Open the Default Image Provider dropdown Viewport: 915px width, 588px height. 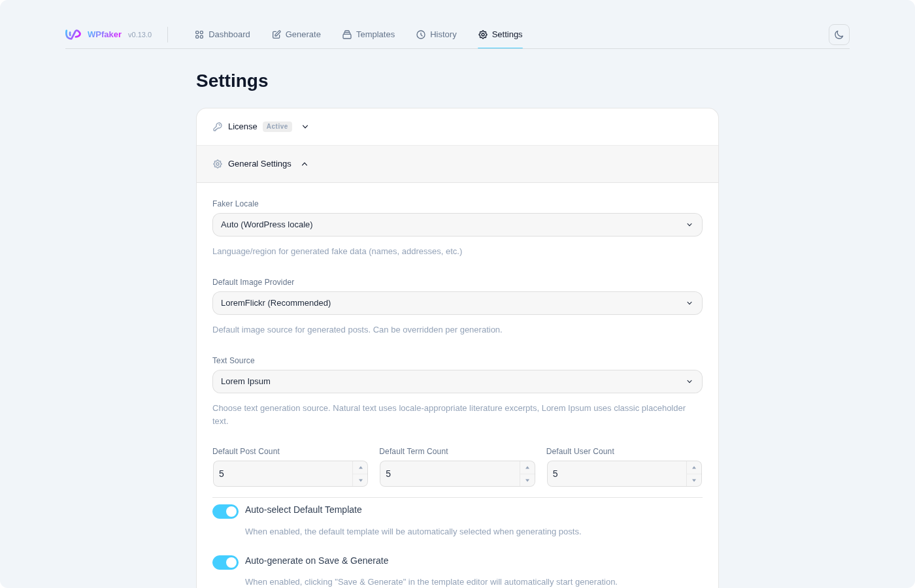(457, 303)
